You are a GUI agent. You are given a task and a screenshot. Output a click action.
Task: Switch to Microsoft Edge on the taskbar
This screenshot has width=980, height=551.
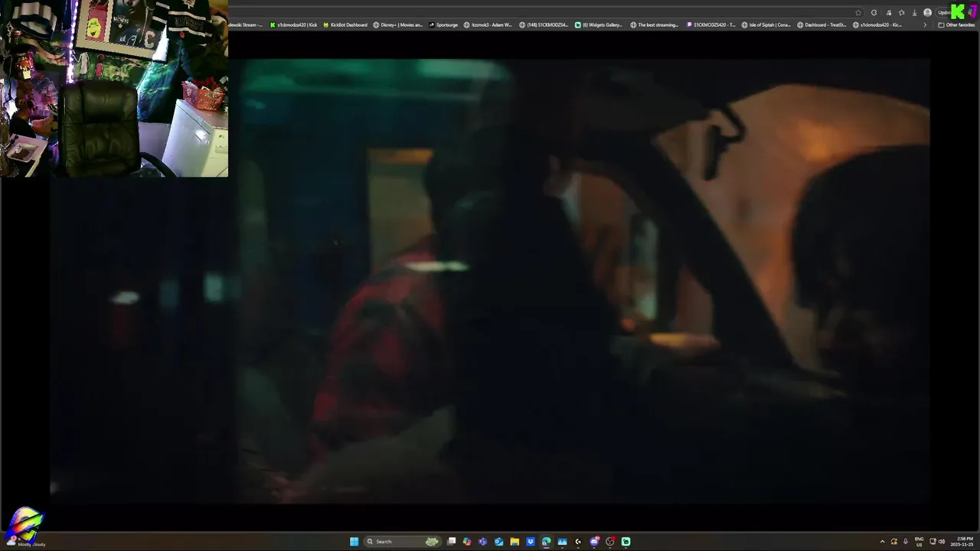click(x=546, y=542)
